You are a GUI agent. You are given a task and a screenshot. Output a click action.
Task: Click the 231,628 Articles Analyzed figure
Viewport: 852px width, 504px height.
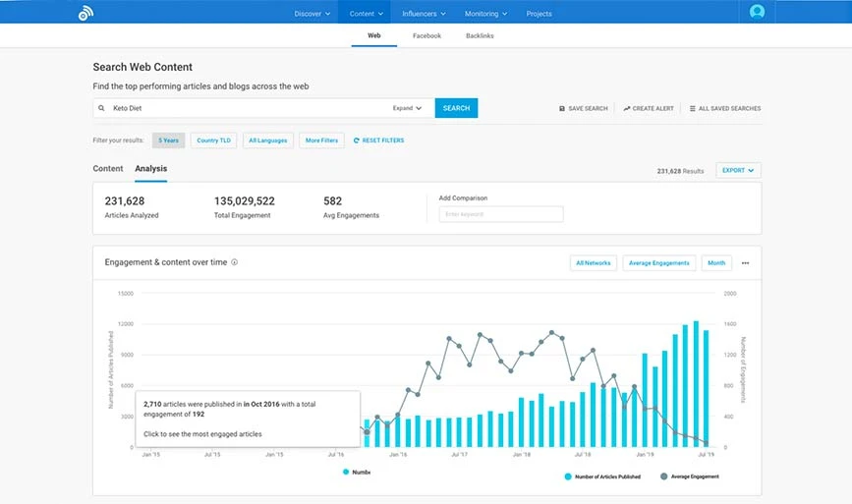pyautogui.click(x=125, y=201)
